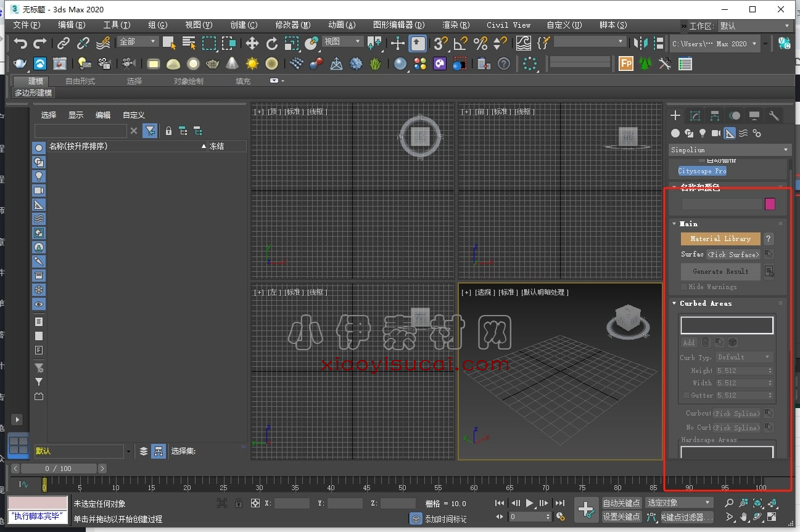
Task: Toggle the Gutter checkbox in Curbed Areas
Action: [687, 395]
